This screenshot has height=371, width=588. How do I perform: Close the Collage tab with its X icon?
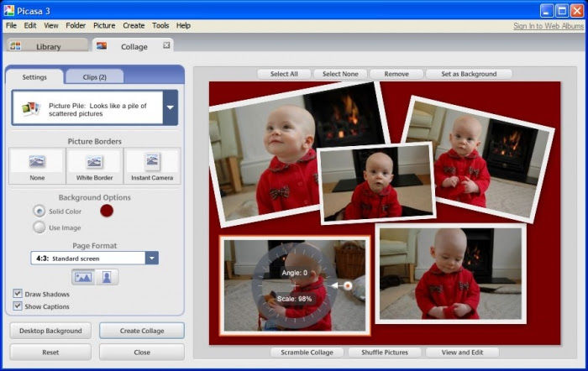(x=166, y=45)
